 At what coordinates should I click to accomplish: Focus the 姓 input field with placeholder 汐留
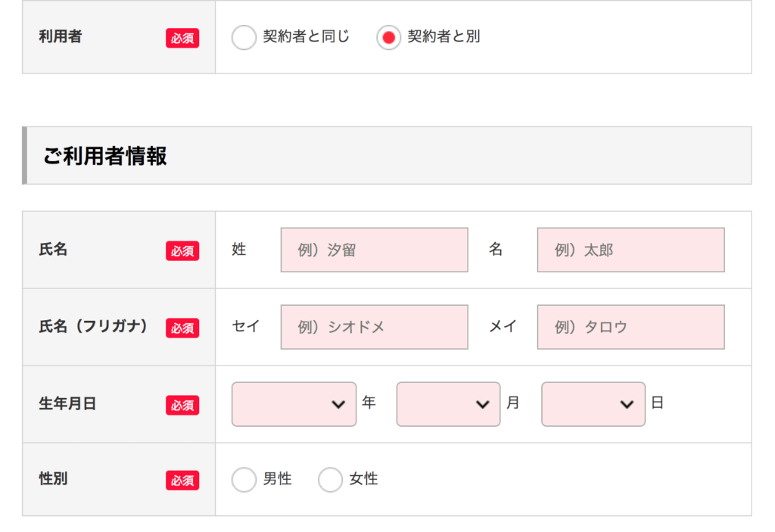[374, 250]
